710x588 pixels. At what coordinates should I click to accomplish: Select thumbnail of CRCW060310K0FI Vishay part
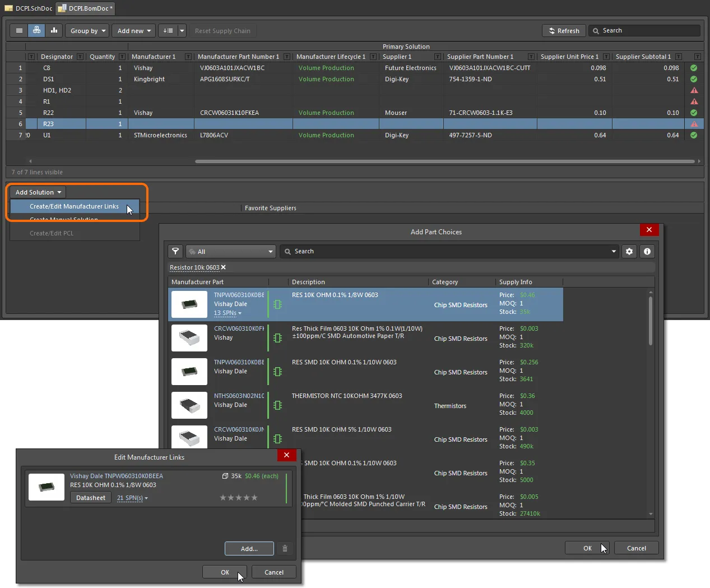tap(189, 338)
